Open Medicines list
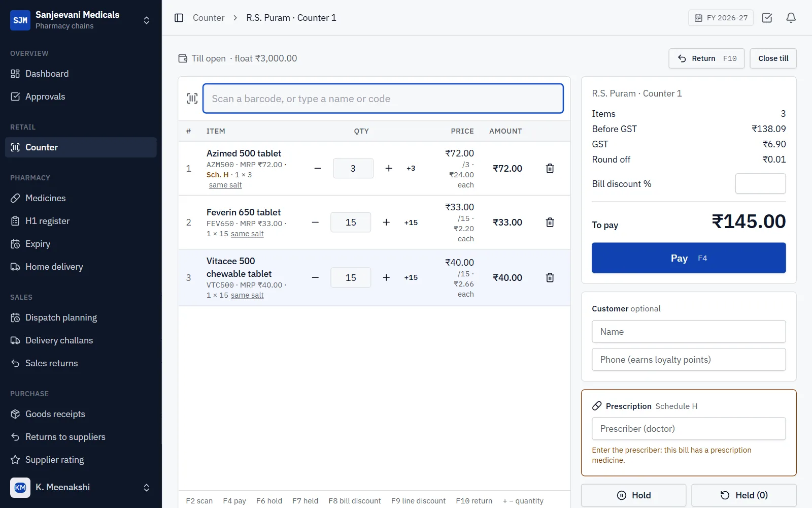 [x=81, y=198]
